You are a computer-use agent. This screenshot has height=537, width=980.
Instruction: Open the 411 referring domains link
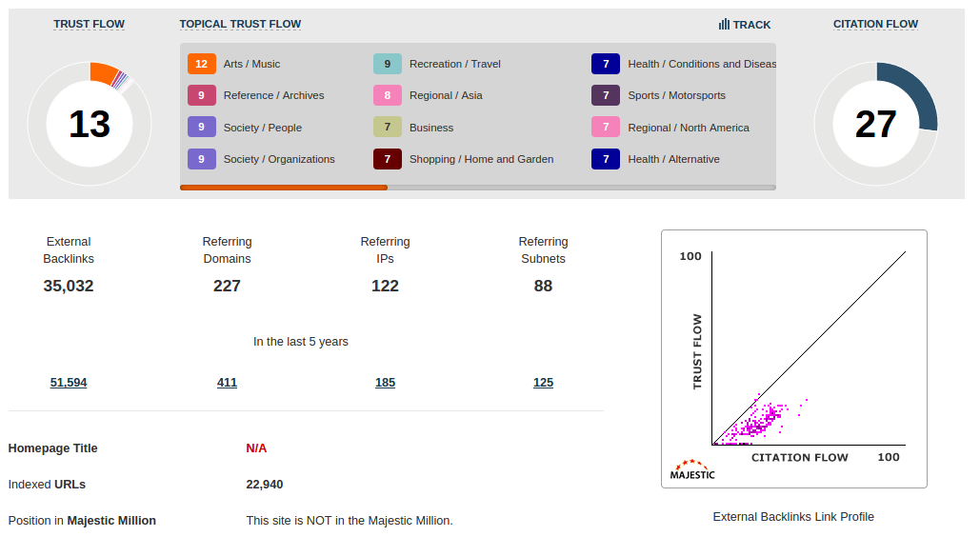tap(227, 383)
